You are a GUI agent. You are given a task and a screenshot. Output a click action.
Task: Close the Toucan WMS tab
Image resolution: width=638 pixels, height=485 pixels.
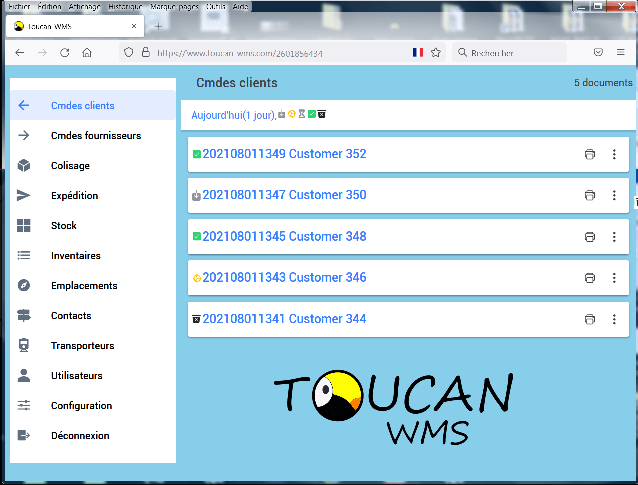(x=134, y=26)
